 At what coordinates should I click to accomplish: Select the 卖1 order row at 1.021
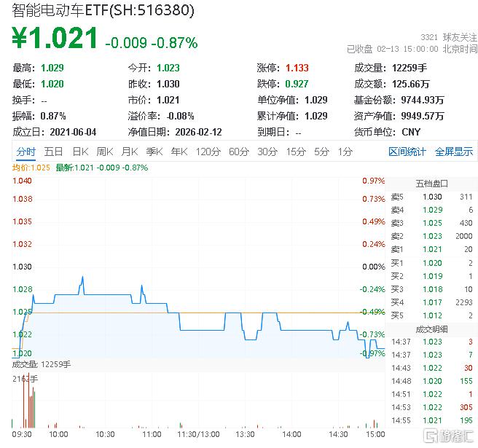click(x=431, y=249)
